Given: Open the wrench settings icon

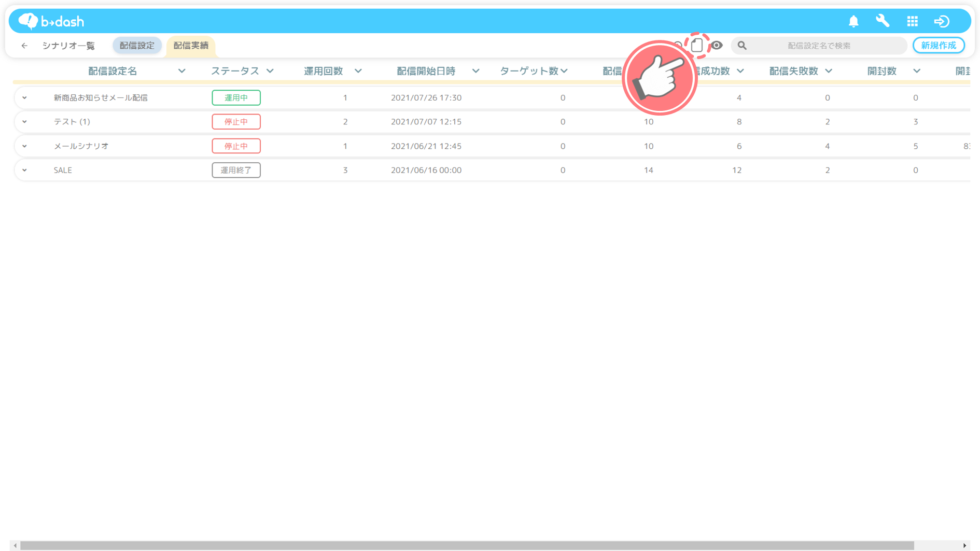Looking at the screenshot, I should pyautogui.click(x=883, y=21).
